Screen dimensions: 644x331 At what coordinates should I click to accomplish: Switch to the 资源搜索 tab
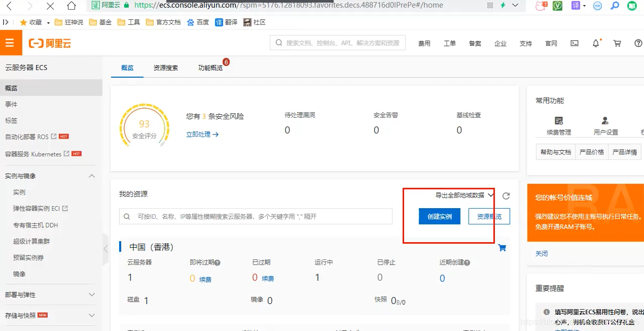[x=166, y=68]
